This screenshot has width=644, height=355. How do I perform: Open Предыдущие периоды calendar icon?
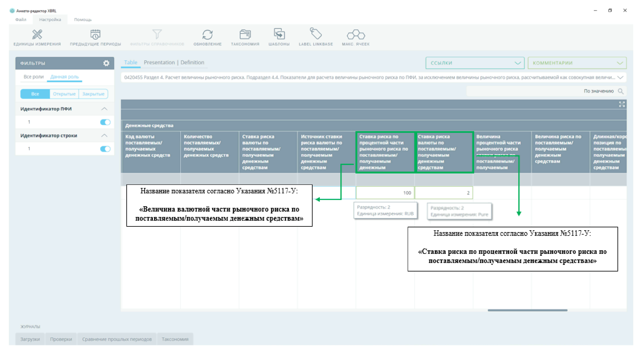click(x=95, y=35)
